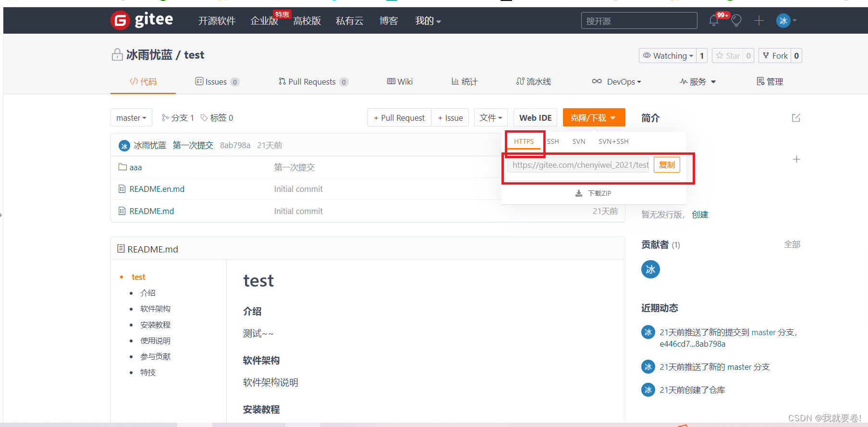The width and height of the screenshot is (868, 427).
Task: Open the Watching dropdown
Action: click(668, 56)
